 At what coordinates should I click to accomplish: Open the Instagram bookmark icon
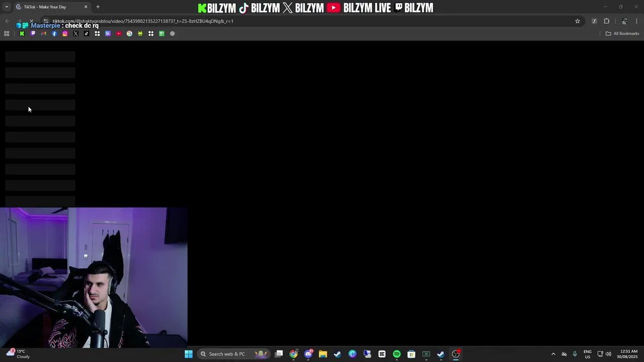[x=65, y=34]
